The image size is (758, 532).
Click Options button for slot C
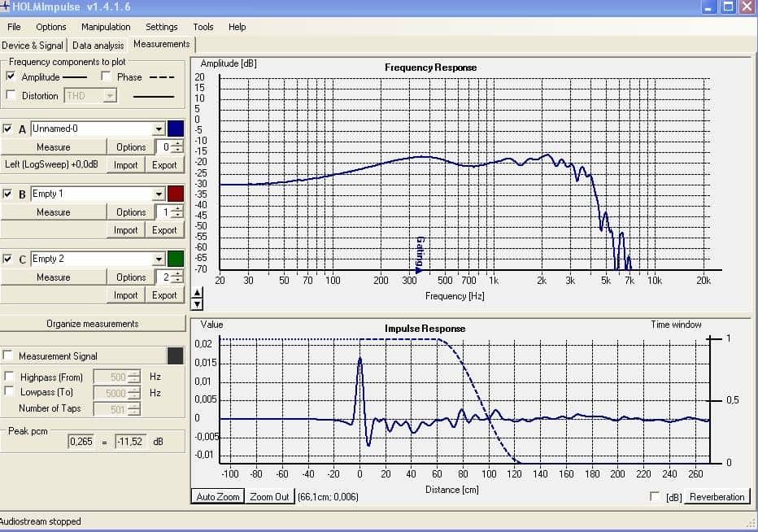(131, 277)
